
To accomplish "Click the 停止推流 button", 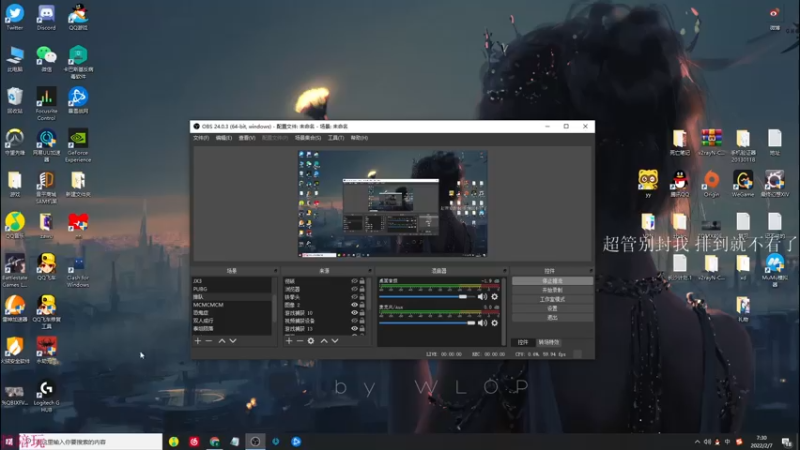I will pos(553,281).
